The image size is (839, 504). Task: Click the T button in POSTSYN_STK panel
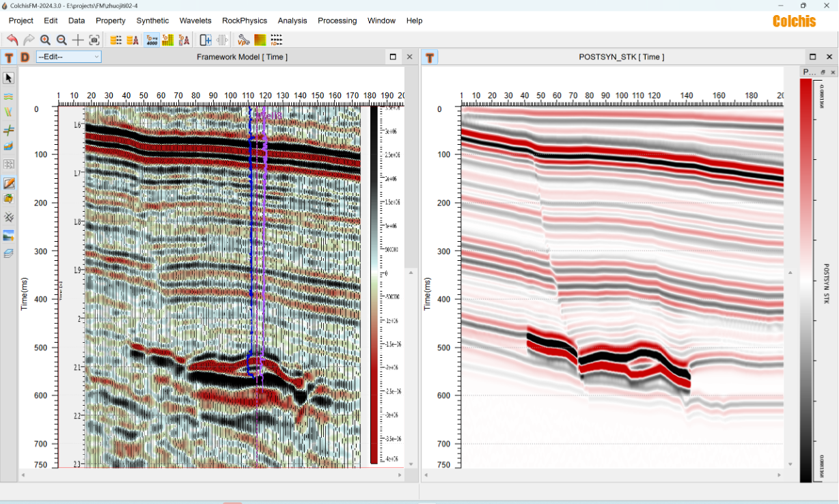click(x=430, y=57)
